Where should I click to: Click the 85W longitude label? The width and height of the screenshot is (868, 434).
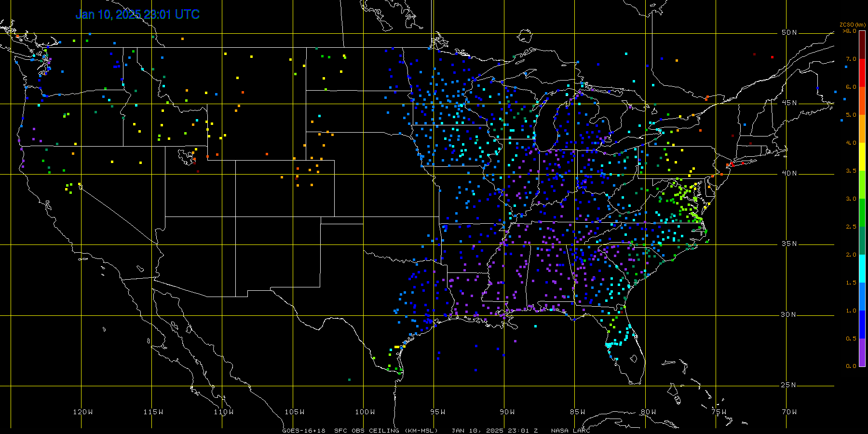tap(578, 412)
